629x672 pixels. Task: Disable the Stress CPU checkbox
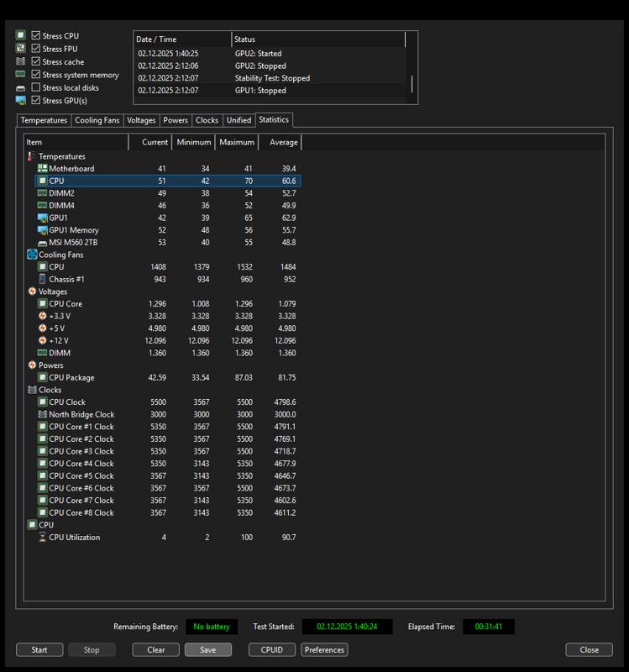35,36
